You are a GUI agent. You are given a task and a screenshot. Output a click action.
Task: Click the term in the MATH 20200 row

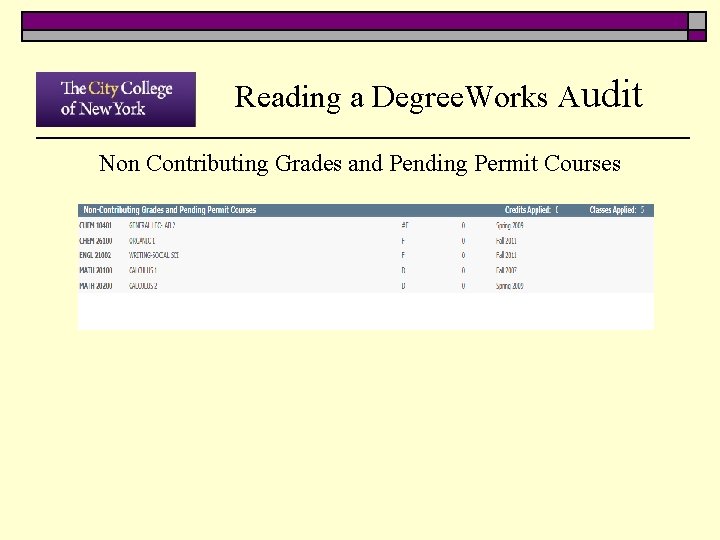point(510,286)
